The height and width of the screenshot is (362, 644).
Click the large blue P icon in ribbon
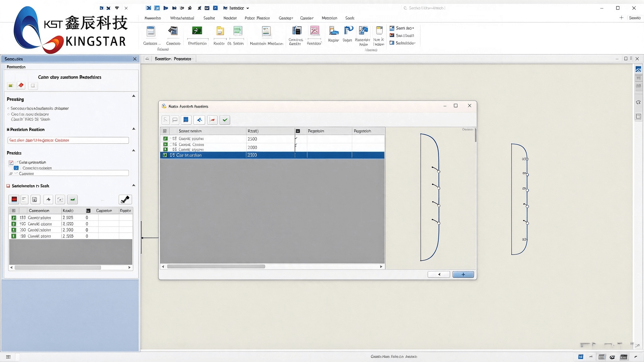(348, 30)
